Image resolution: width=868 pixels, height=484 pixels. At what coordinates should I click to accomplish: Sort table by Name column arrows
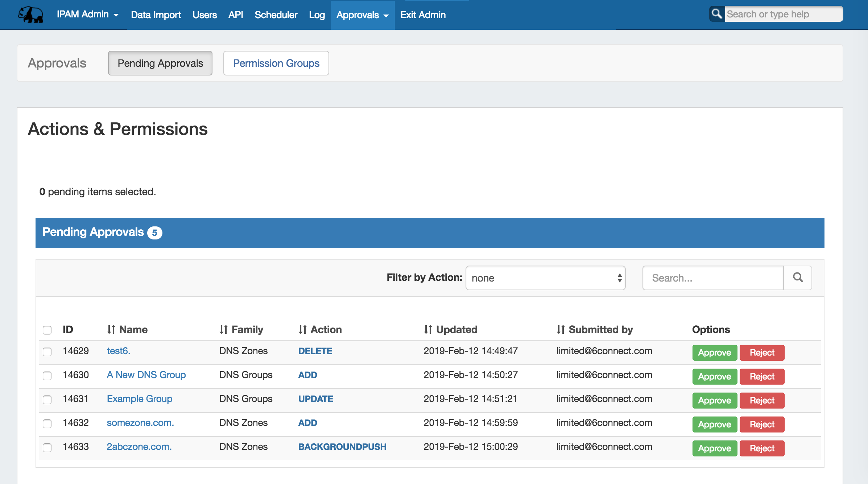tap(111, 329)
